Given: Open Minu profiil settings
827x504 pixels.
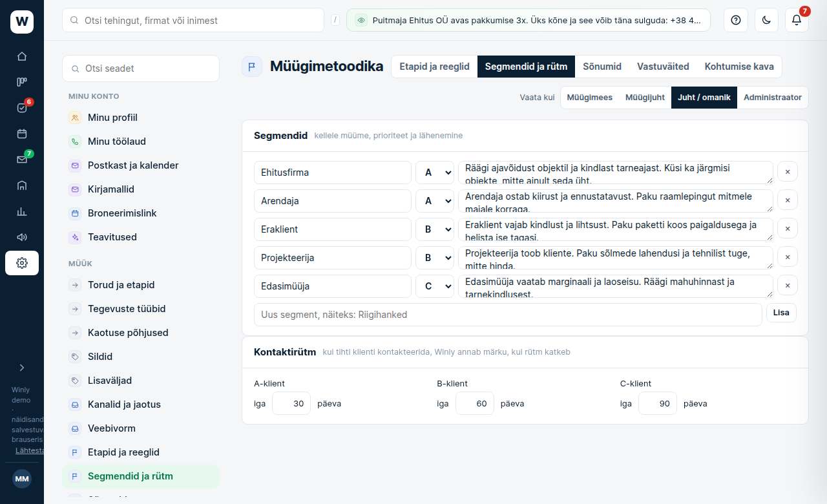Looking at the screenshot, I should click(x=141, y=118).
